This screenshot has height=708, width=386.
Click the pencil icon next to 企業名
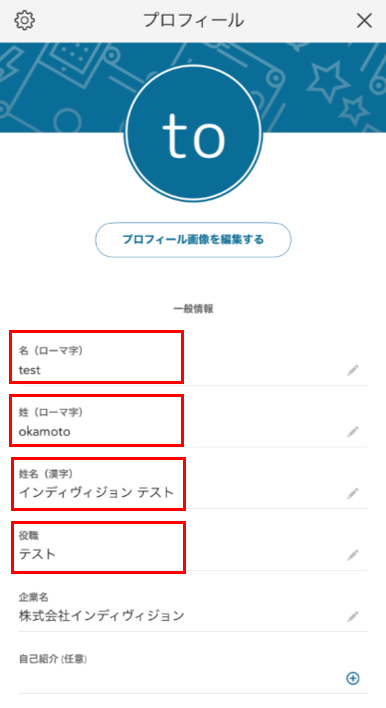tap(353, 616)
